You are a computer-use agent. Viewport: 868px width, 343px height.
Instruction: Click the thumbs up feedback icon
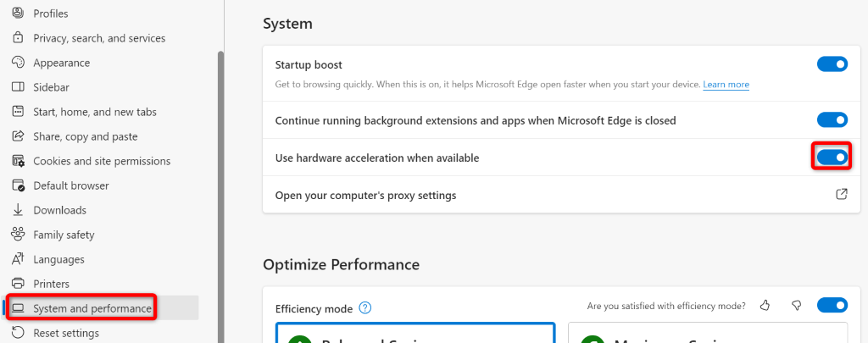coord(765,306)
